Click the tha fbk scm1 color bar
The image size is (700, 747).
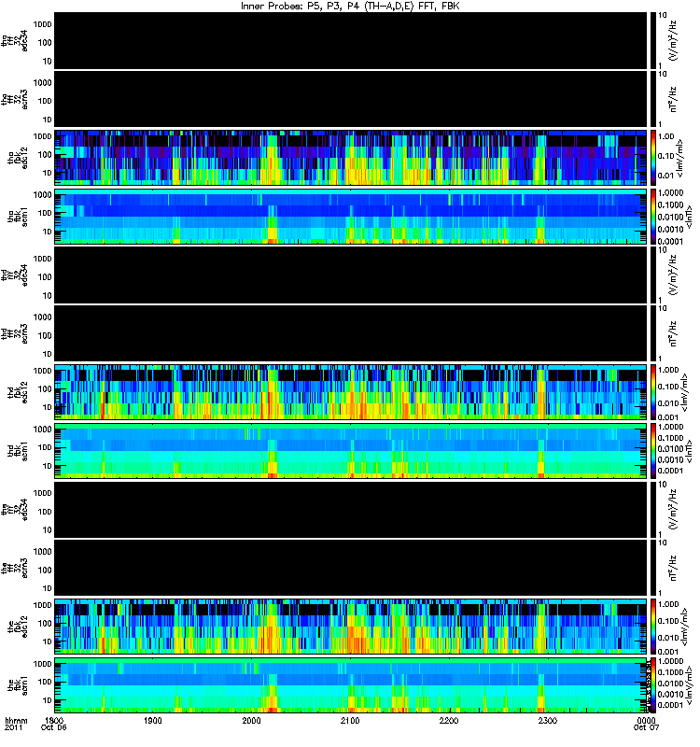click(x=652, y=217)
